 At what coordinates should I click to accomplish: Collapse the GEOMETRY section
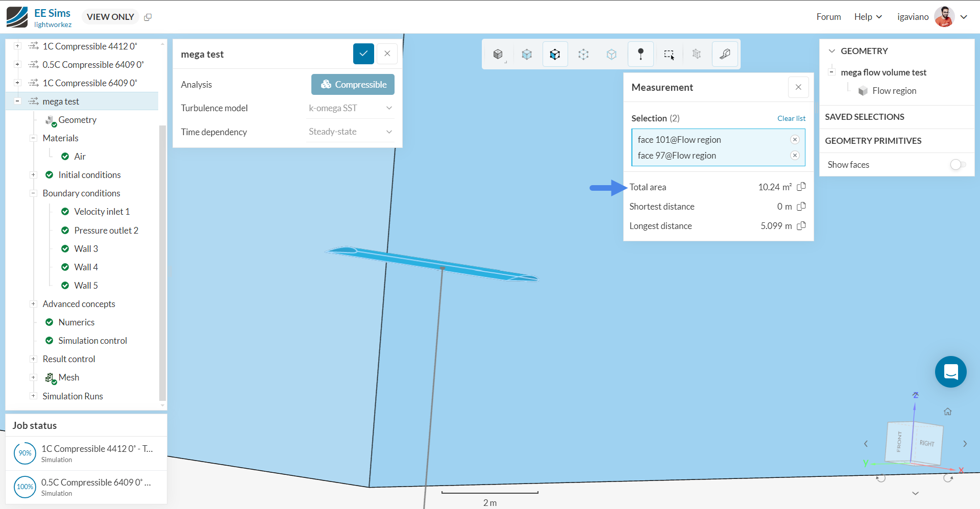coord(832,51)
